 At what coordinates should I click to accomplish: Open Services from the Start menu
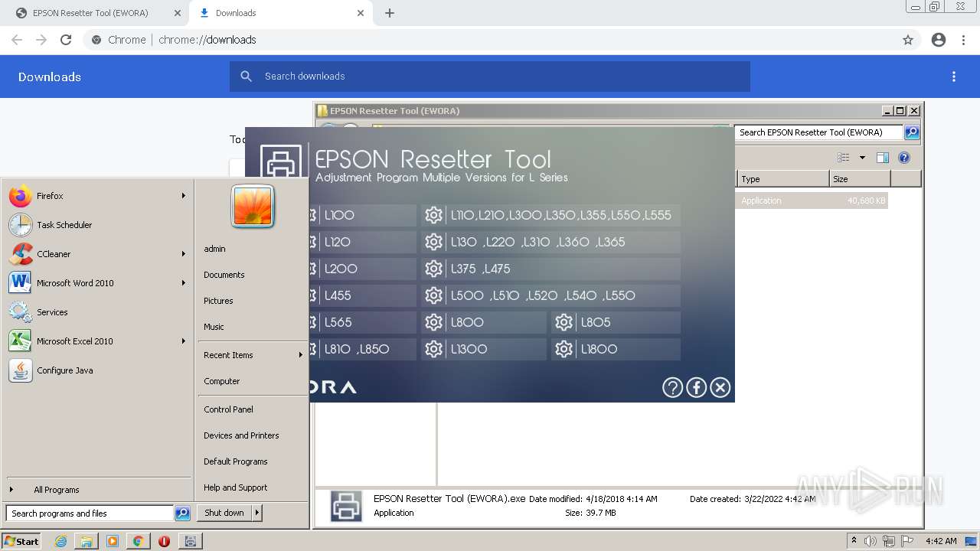pos(97,312)
